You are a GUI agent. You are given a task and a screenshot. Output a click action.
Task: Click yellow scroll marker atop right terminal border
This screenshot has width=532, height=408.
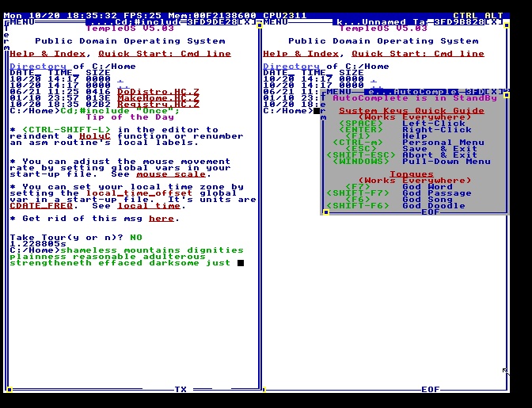point(507,25)
